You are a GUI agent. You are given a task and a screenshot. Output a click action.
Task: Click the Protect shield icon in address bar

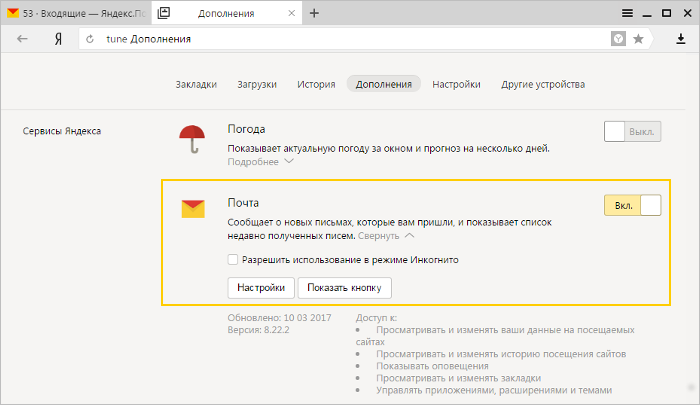pos(618,39)
